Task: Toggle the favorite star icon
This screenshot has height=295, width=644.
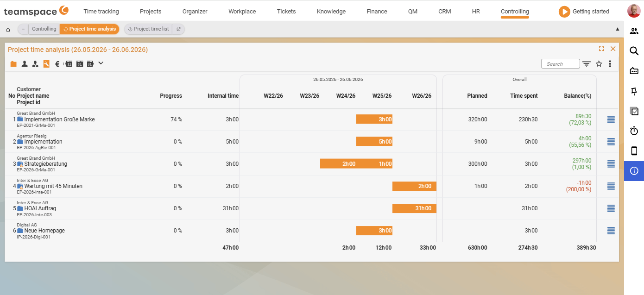Action: click(x=599, y=64)
